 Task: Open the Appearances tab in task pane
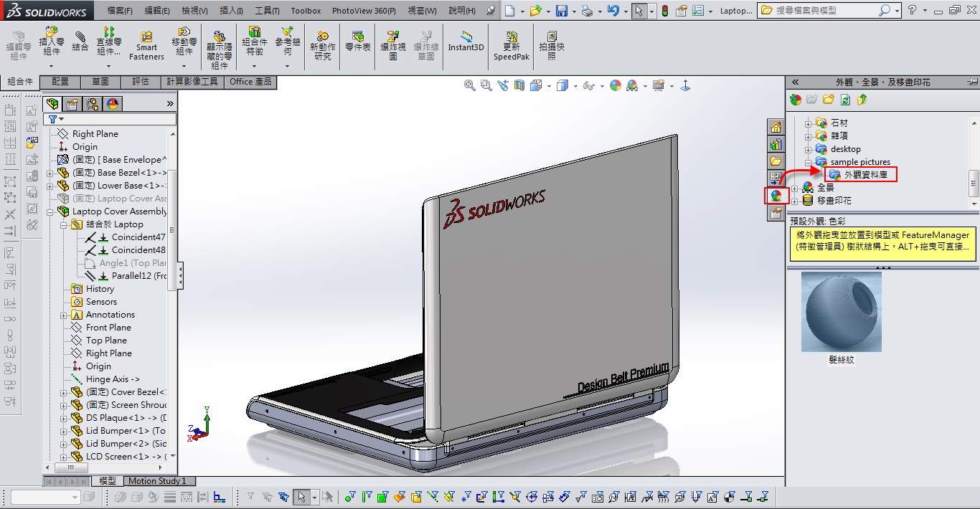click(776, 195)
